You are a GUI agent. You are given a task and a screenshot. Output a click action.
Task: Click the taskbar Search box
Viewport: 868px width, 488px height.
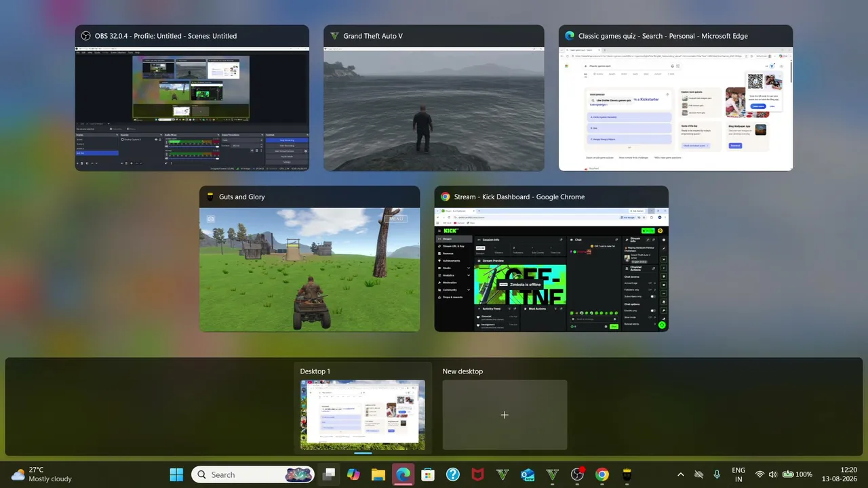253,474
